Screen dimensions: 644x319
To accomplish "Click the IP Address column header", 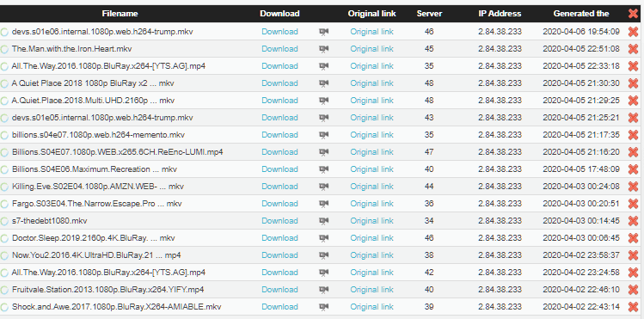I will point(500,14).
